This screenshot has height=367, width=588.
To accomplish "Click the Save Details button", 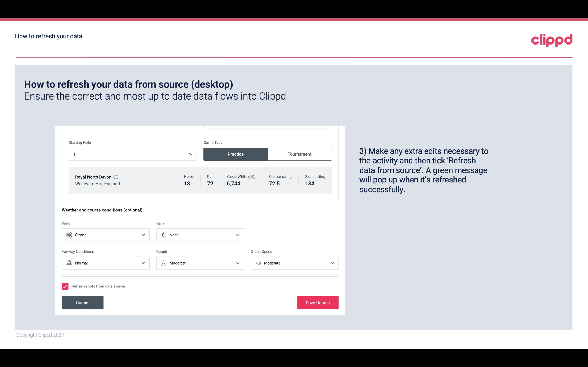I will coord(317,303).
